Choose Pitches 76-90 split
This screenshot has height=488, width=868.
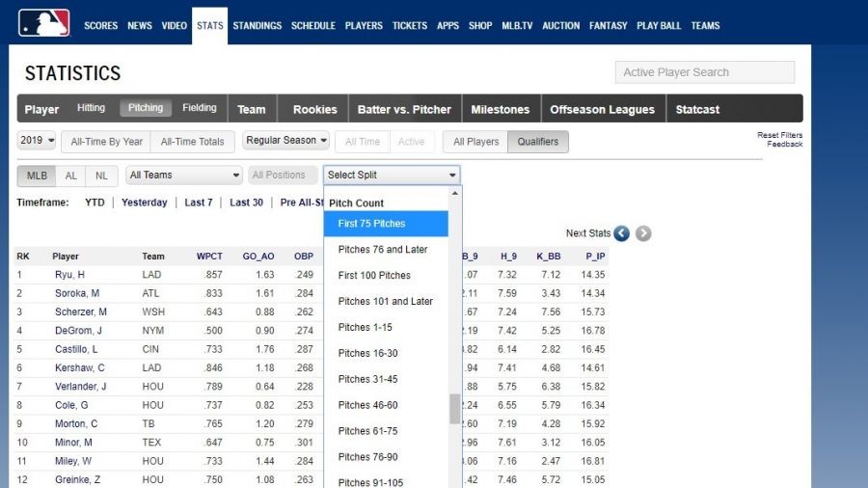[386, 457]
